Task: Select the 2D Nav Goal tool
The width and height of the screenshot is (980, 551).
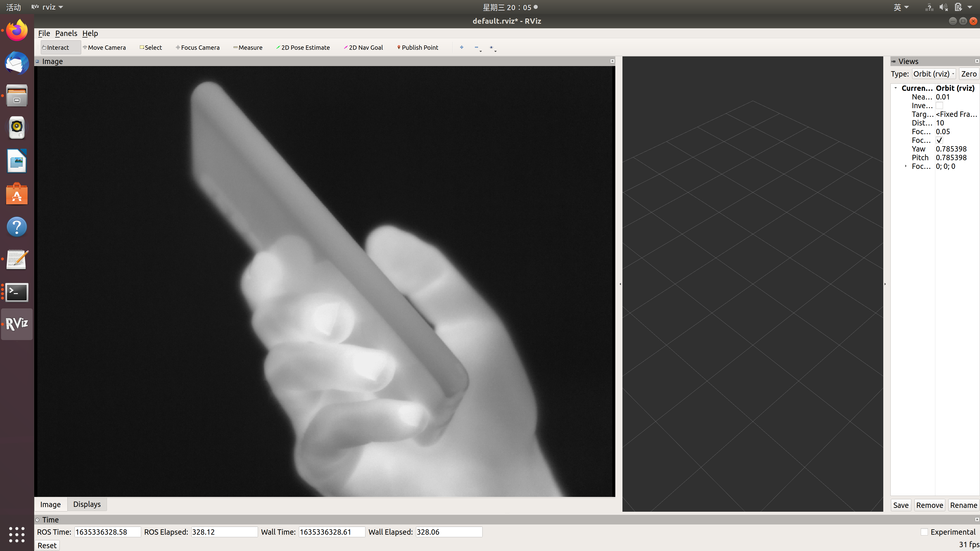Action: pos(363,47)
